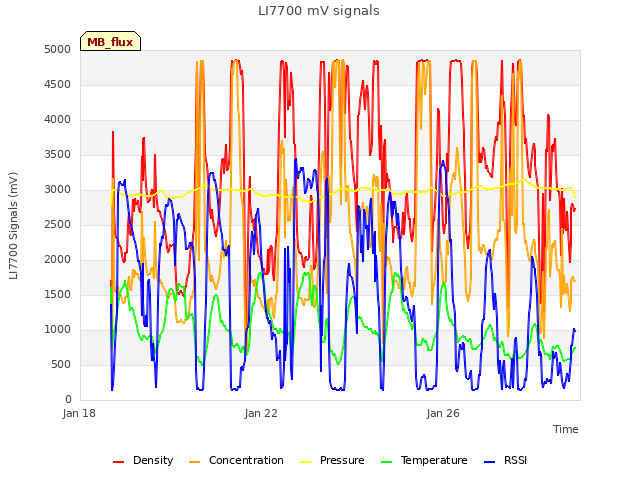Click the blue RSSI legend swatch
Viewport: 640px width, 480px height.
click(x=489, y=462)
